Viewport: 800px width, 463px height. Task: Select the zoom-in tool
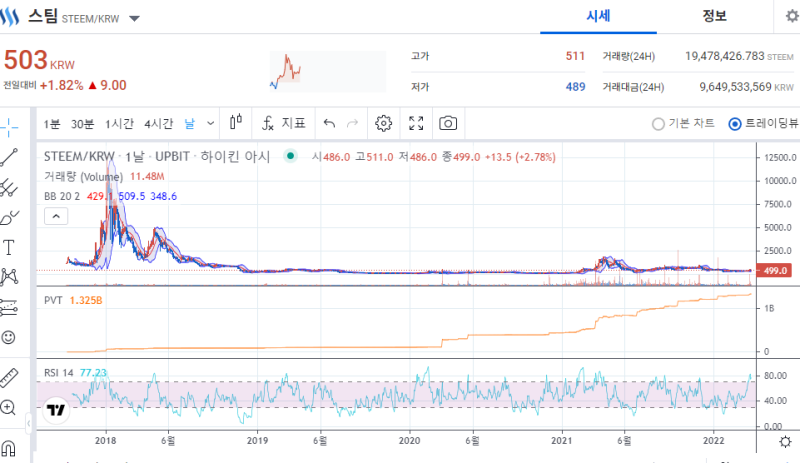8,407
